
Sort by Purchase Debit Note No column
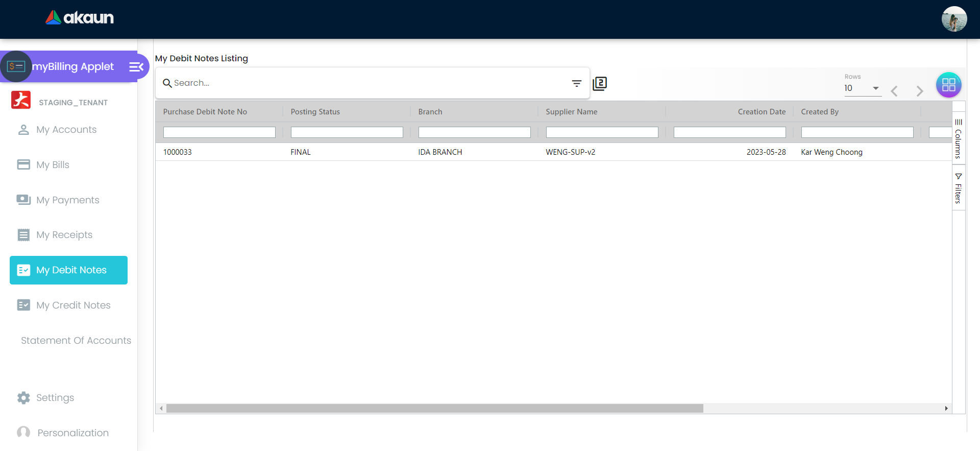pyautogui.click(x=205, y=112)
